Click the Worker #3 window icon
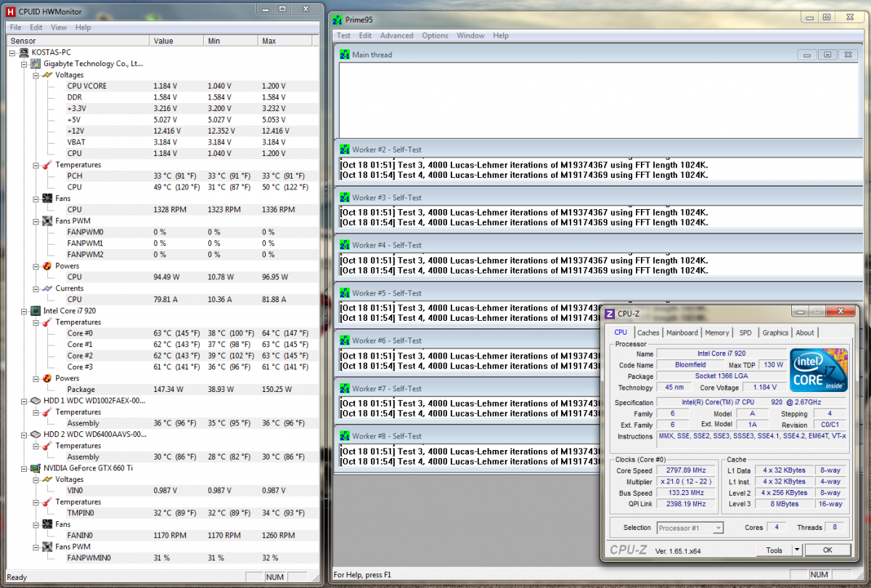 point(345,198)
